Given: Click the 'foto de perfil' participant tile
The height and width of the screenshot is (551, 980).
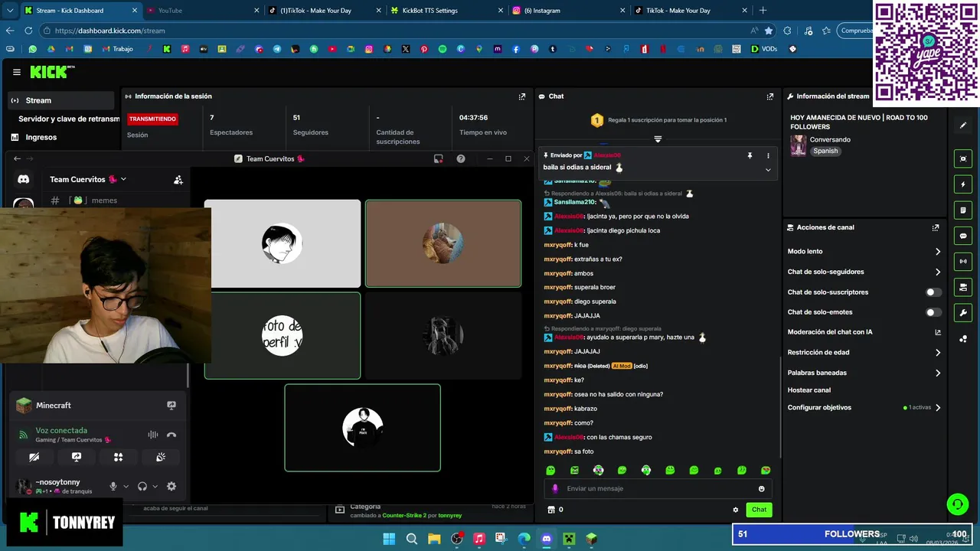Looking at the screenshot, I should point(283,335).
